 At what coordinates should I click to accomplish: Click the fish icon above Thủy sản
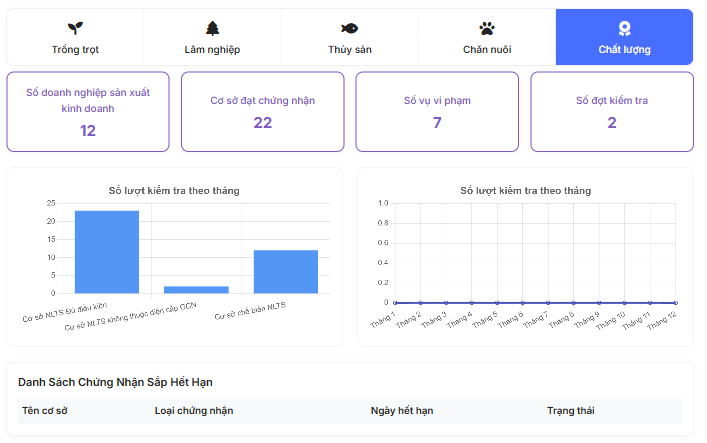click(349, 28)
